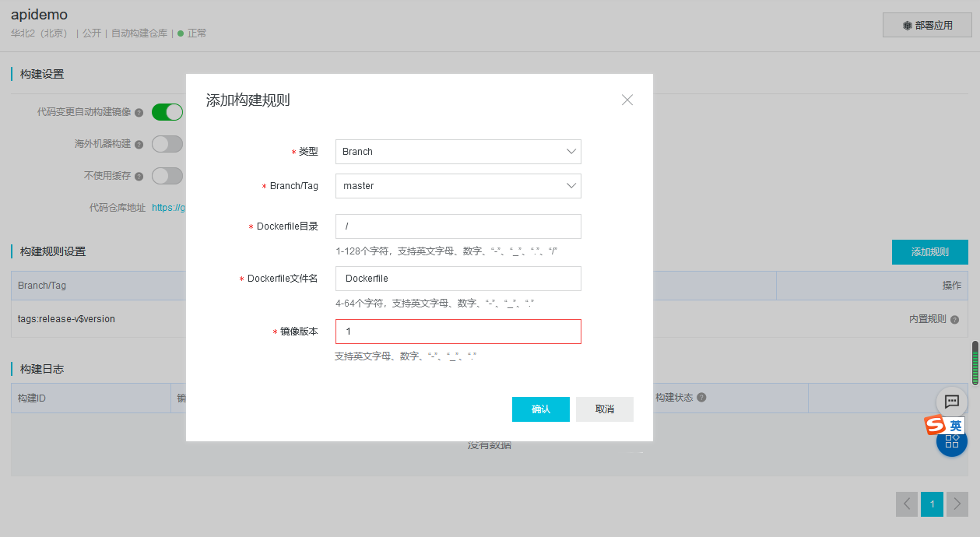The width and height of the screenshot is (980, 537).
Task: Click the 部署应用 button
Action: 927,25
